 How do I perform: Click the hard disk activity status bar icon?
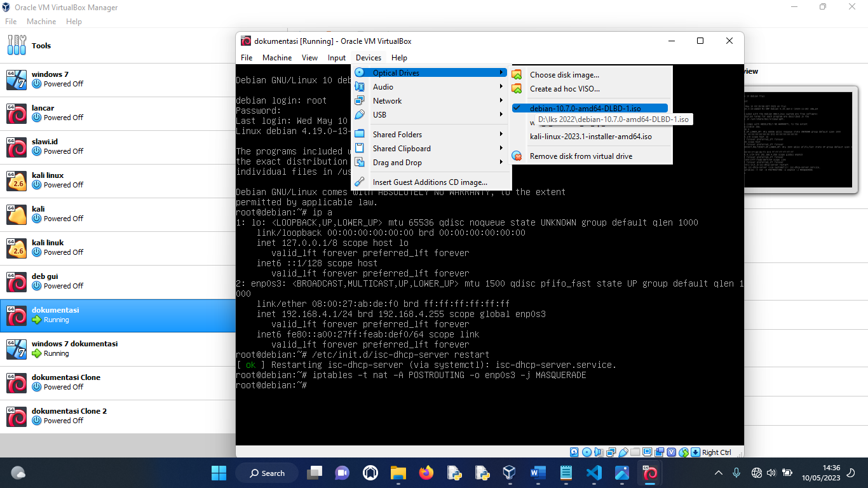[574, 452]
